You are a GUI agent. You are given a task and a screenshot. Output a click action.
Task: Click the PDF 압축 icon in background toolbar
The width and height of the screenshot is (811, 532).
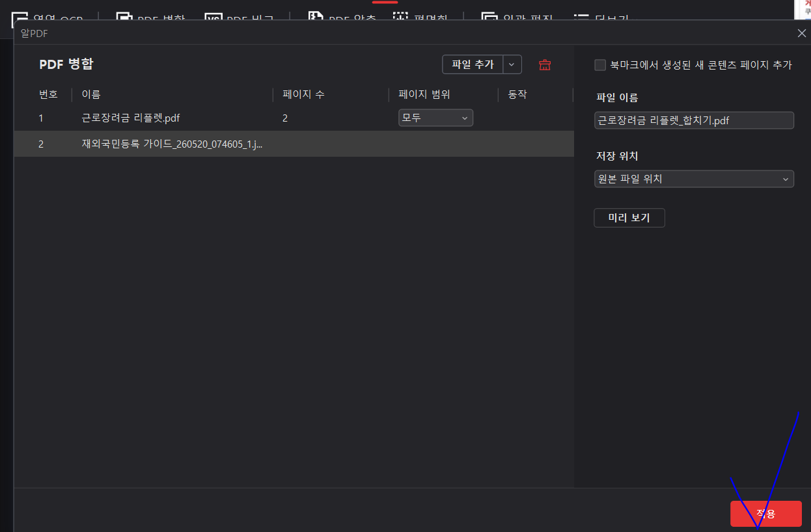pyautogui.click(x=316, y=17)
